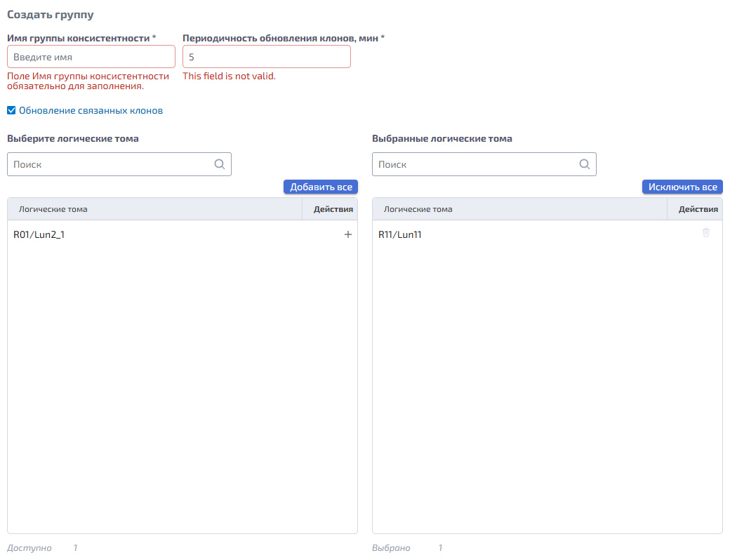Click the required name field error message
Screen dimensions: 730x560
88,81
